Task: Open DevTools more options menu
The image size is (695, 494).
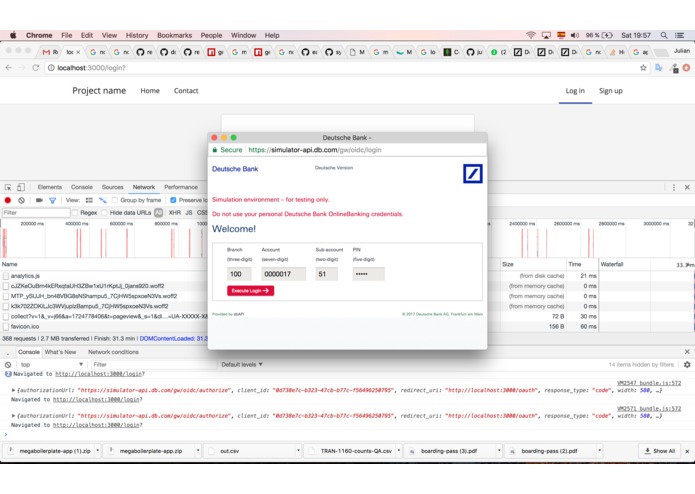Action: 674,187
